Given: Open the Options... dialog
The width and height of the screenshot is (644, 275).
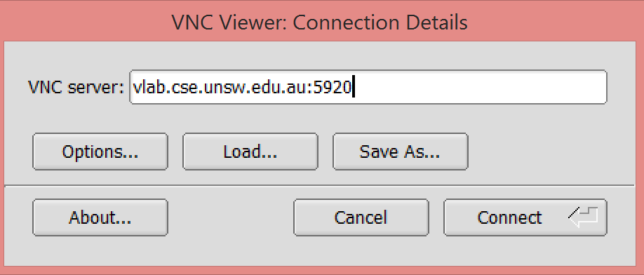Looking at the screenshot, I should click(x=100, y=152).
